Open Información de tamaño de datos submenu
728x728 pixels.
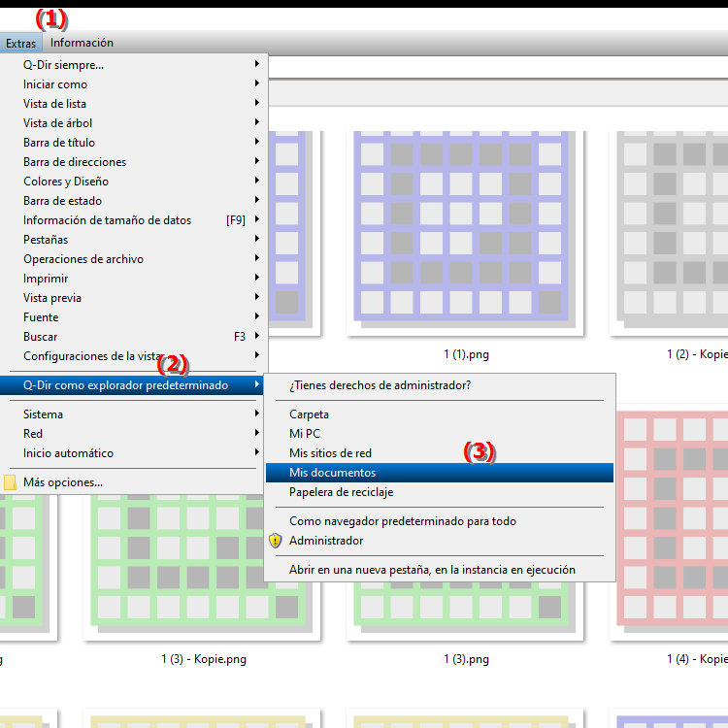point(134,220)
